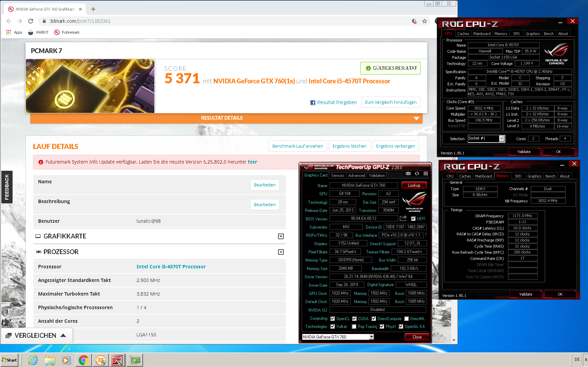The image size is (588, 367).
Task: Toggle the DirectCompute checkbox
Action: (374, 319)
